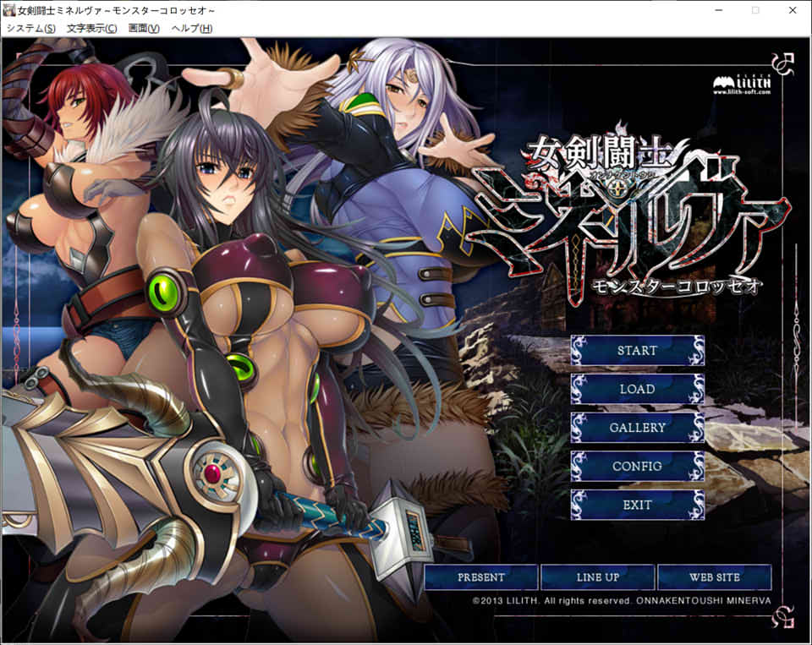The image size is (812, 645).
Task: Click the application icon in the title bar
Action: (x=8, y=10)
